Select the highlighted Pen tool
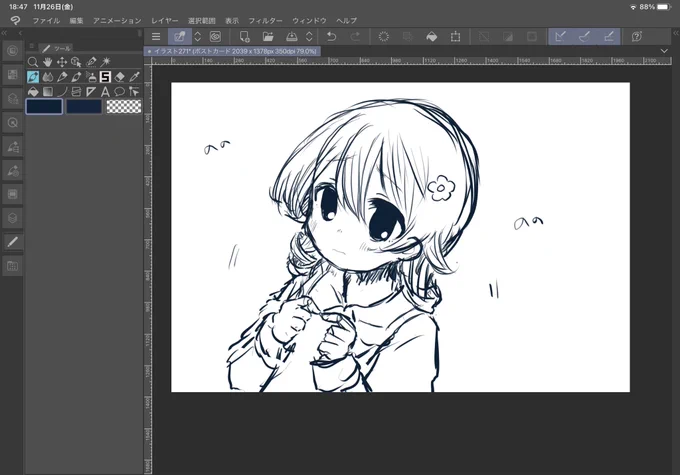 (x=33, y=77)
